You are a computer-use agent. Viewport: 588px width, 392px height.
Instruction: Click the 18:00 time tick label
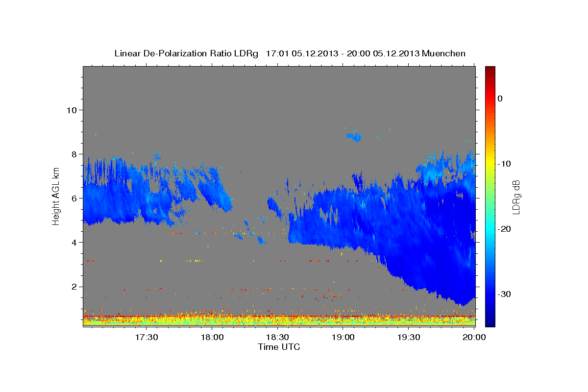[x=212, y=338]
